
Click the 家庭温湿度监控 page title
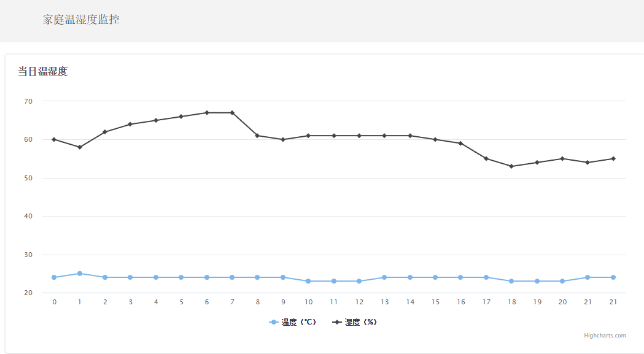pyautogui.click(x=81, y=20)
